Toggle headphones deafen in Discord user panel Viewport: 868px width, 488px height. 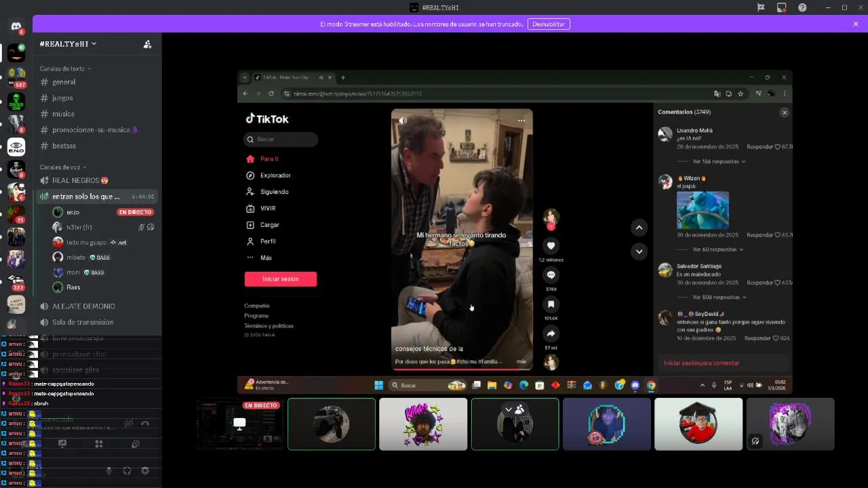(x=127, y=470)
